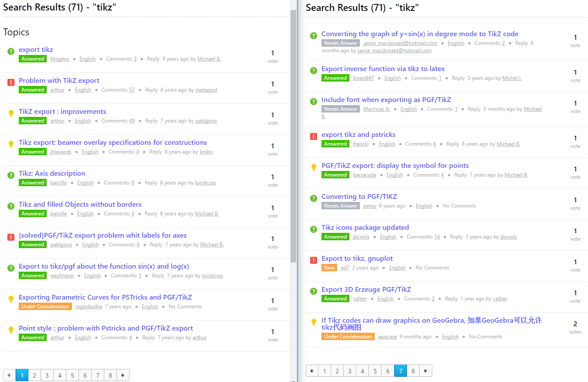Open comments count 57 on TikZ export problem

tap(132, 90)
